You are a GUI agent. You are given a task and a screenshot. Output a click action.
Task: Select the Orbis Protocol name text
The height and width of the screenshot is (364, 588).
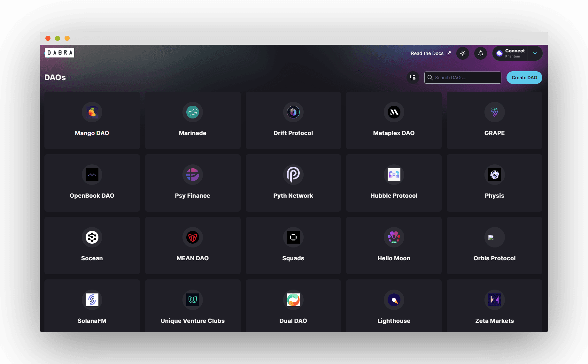coord(495,258)
